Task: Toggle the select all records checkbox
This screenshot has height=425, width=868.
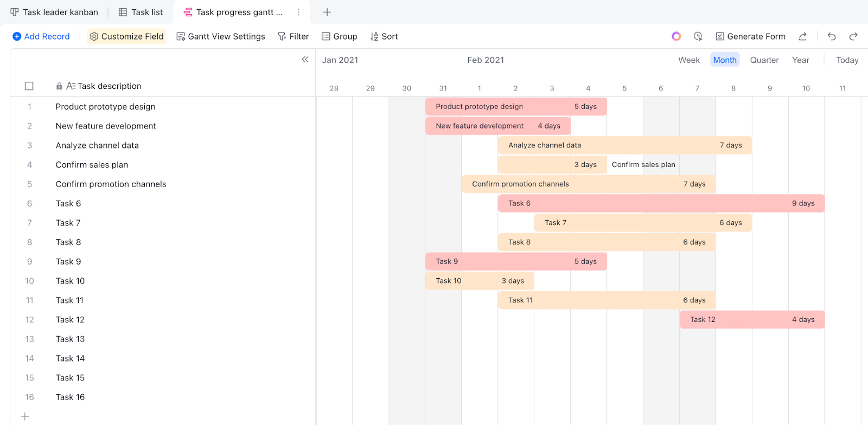Action: (29, 86)
